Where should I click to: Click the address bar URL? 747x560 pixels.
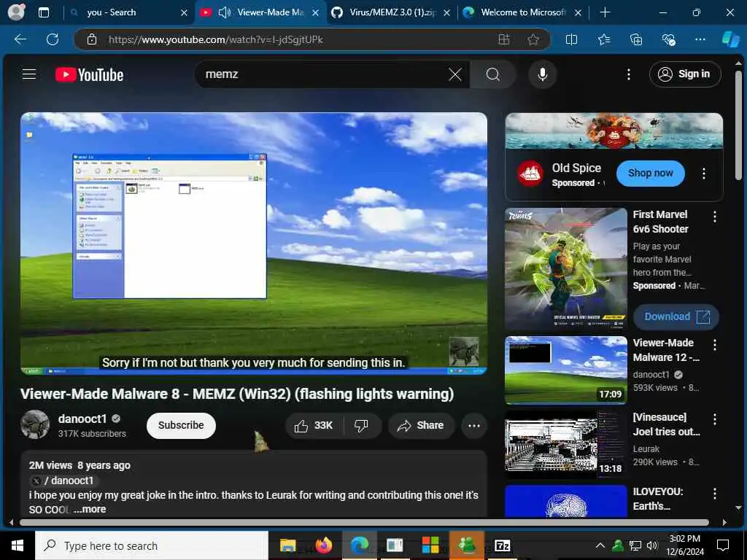point(216,39)
